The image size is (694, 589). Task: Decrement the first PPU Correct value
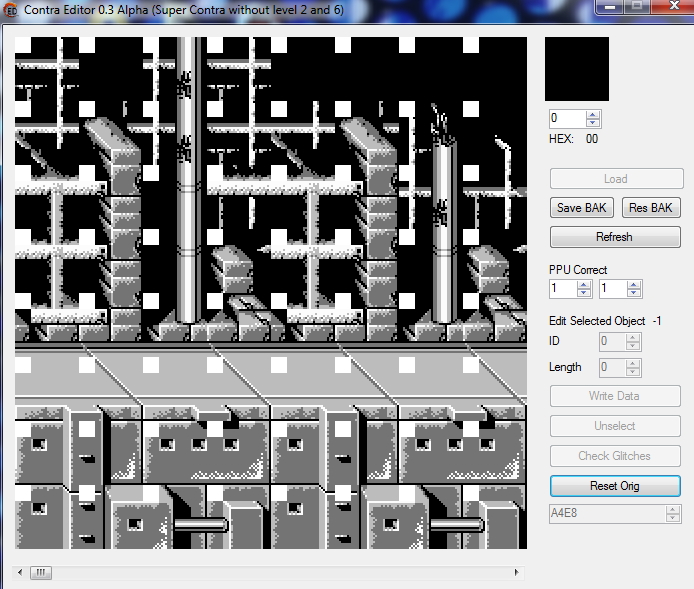click(x=584, y=293)
